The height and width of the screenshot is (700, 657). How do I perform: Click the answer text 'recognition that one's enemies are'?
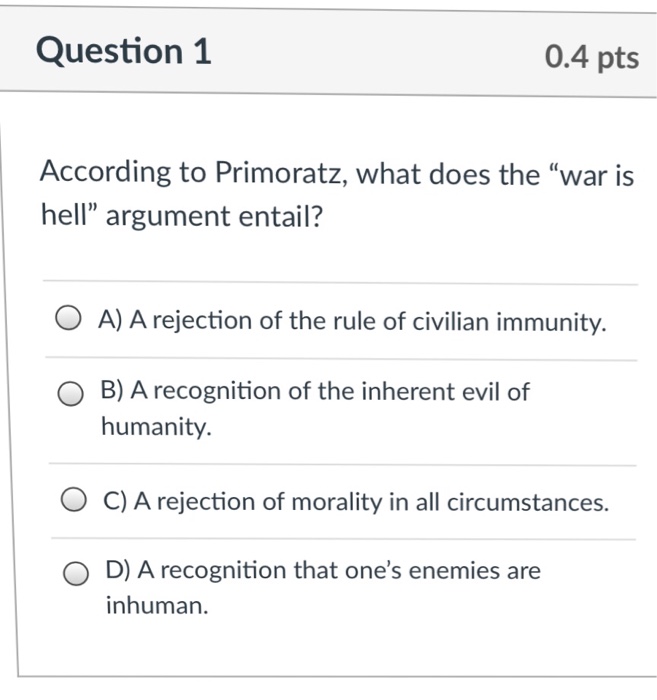(x=350, y=570)
